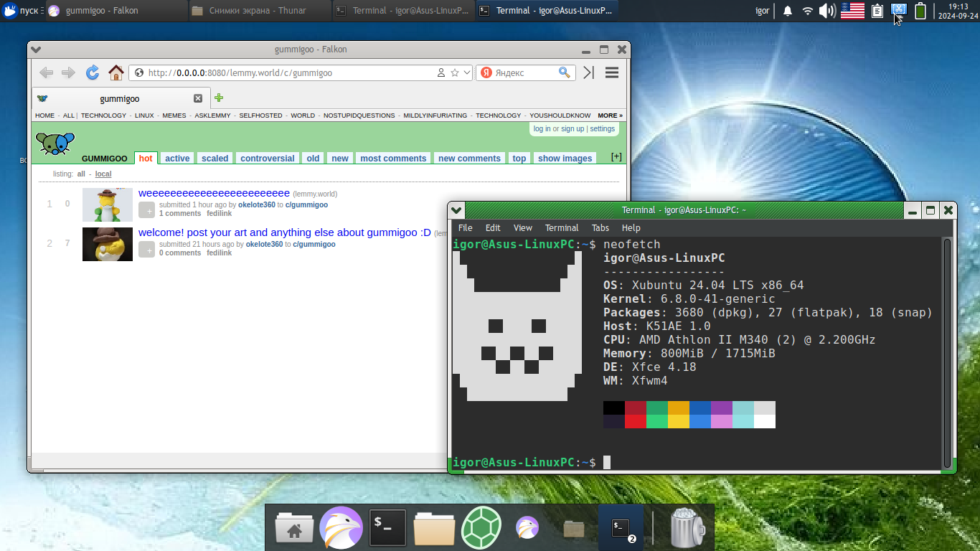Select the 'controversial' sort tab

[267, 159]
